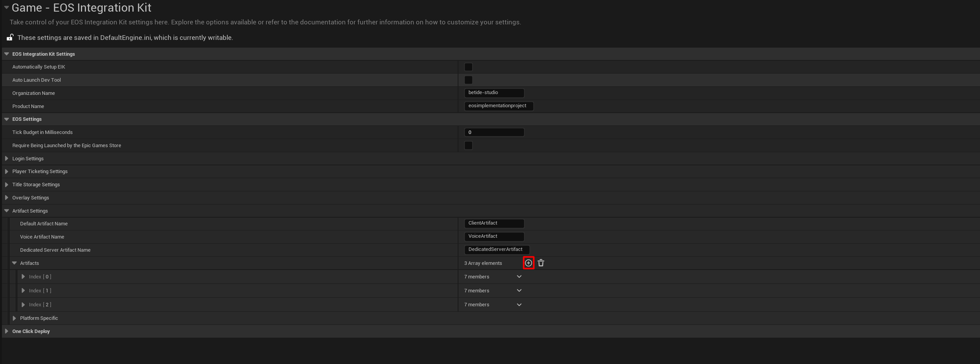Check Require Being Launched by Epic Games Store
This screenshot has height=364, width=980.
[x=468, y=146]
